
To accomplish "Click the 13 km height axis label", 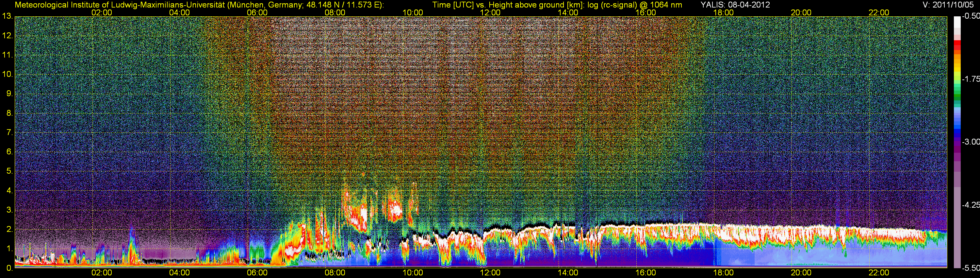I will [x=7, y=16].
